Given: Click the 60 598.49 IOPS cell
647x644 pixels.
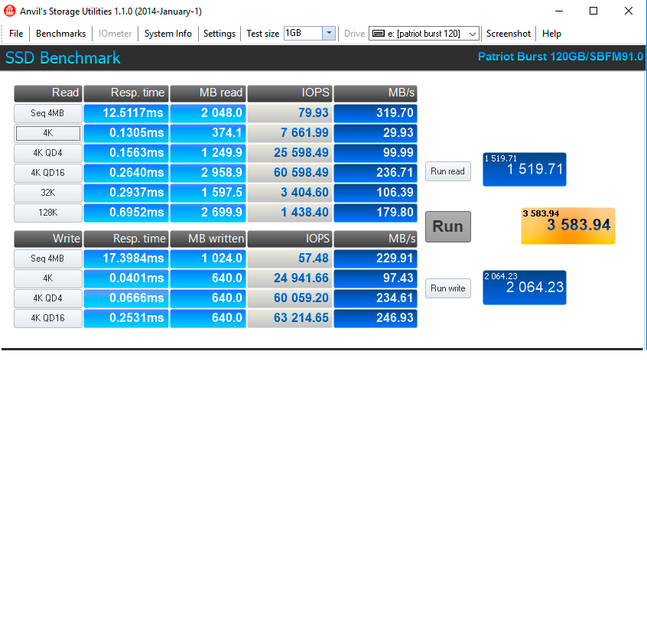Looking at the screenshot, I should coord(290,172).
